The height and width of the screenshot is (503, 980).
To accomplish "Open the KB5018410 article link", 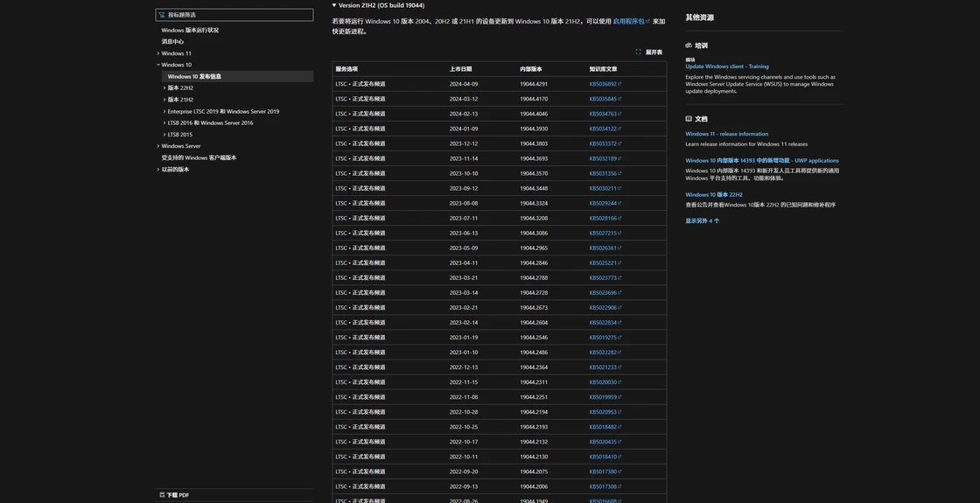I will click(x=605, y=457).
